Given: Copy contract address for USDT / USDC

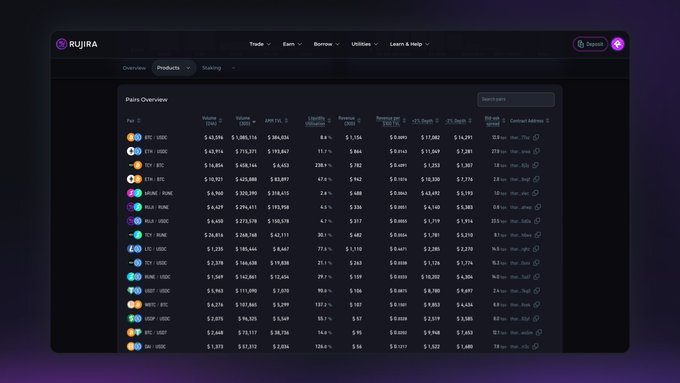Looking at the screenshot, I should 537,290.
